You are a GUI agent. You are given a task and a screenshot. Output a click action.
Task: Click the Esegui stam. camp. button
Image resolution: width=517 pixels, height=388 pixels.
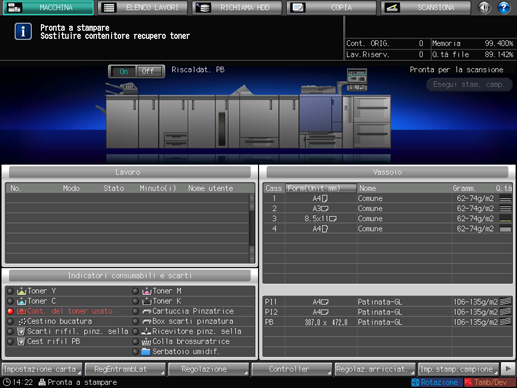[469, 84]
